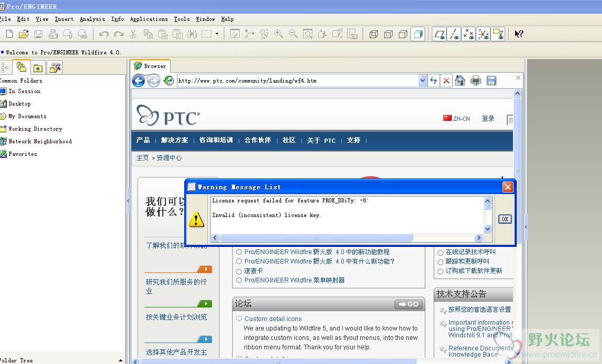The image size is (602, 364).
Task: Open the Model Tree navigator tab
Action: [x=5, y=68]
